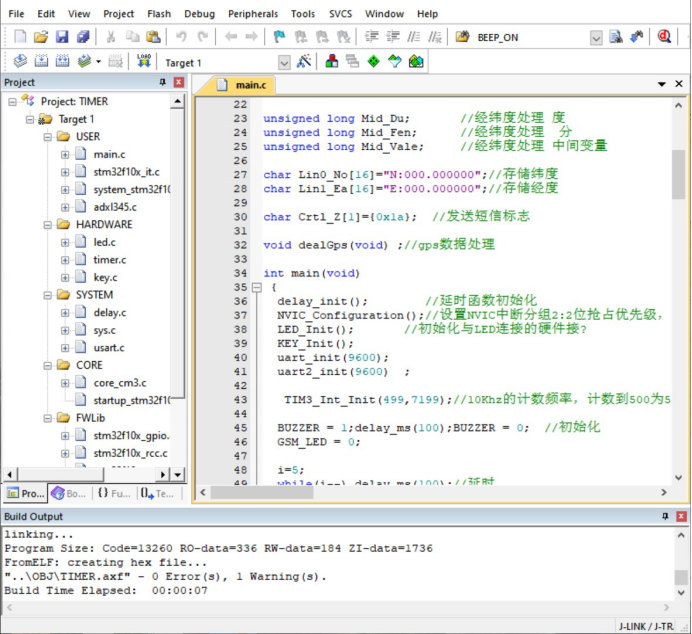Image resolution: width=692 pixels, height=634 pixels.
Task: Undo the last edit
Action: click(181, 37)
